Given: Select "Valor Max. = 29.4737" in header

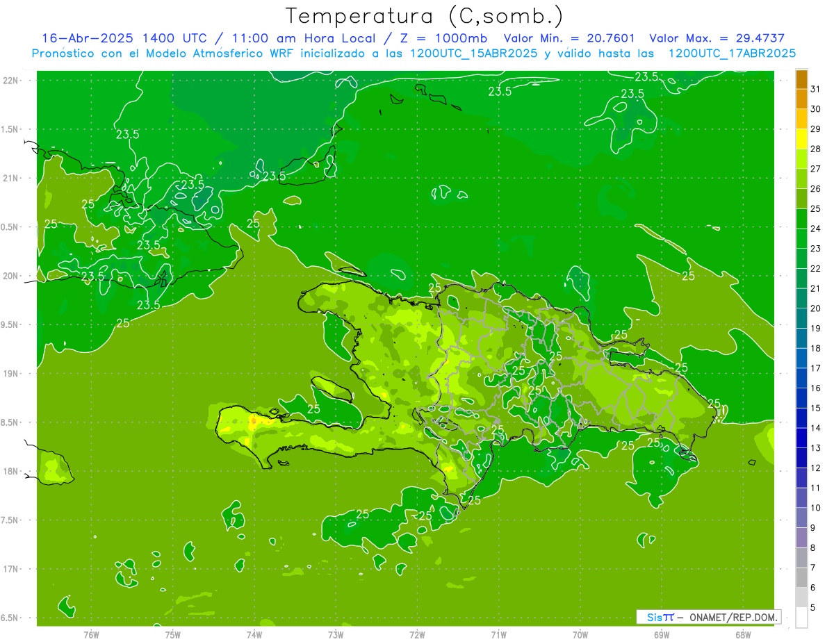Looking at the screenshot, I should (717, 38).
